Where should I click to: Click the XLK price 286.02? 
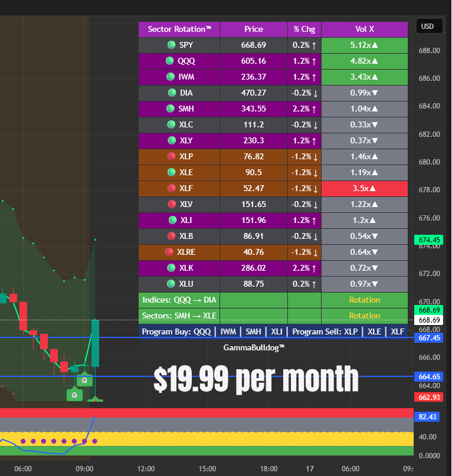[254, 268]
